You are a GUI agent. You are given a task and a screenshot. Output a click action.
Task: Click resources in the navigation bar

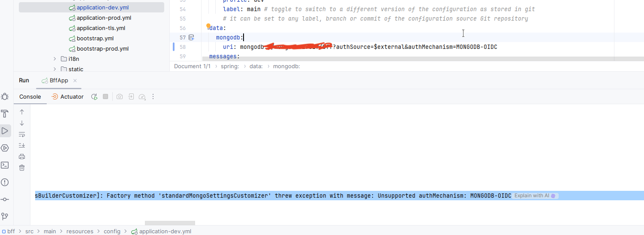80,231
